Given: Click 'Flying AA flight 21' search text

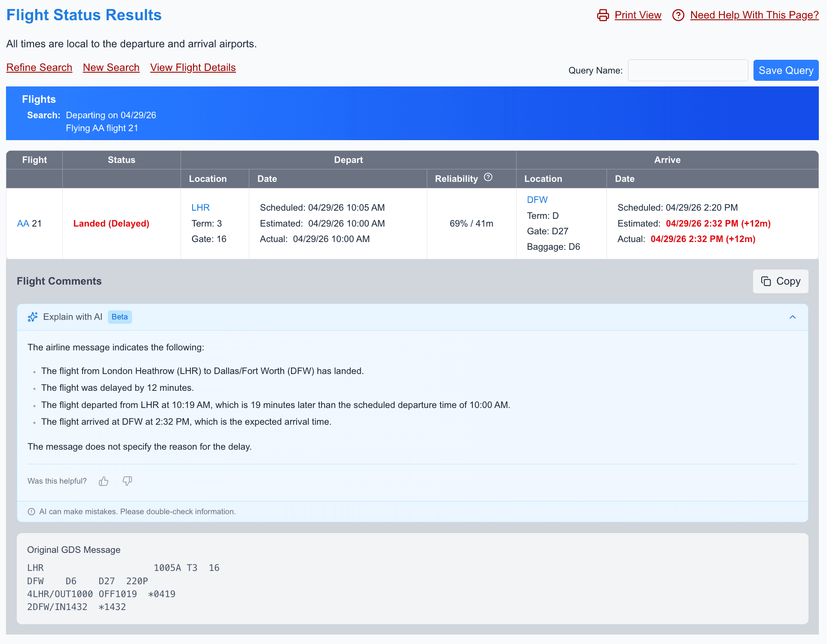Looking at the screenshot, I should pos(102,128).
